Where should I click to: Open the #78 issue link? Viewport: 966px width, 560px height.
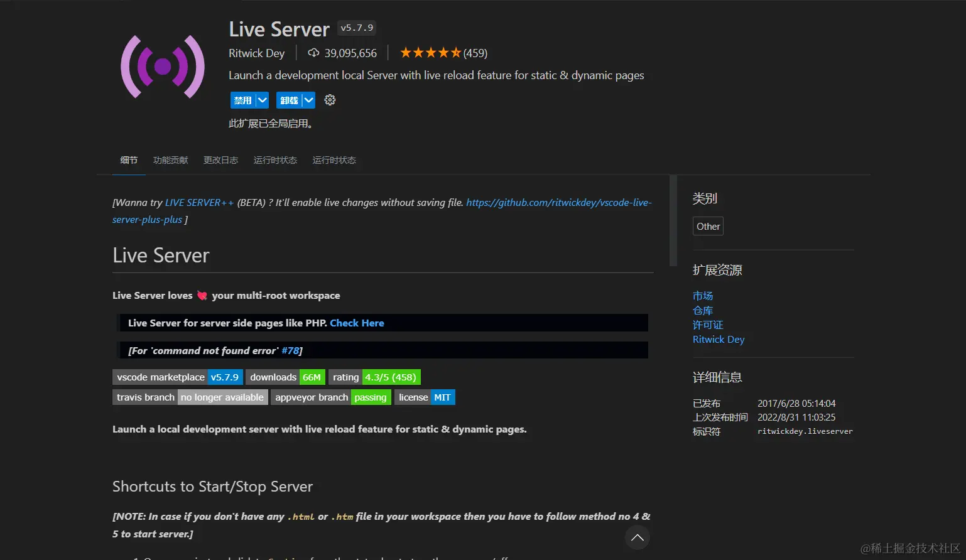pyautogui.click(x=290, y=350)
